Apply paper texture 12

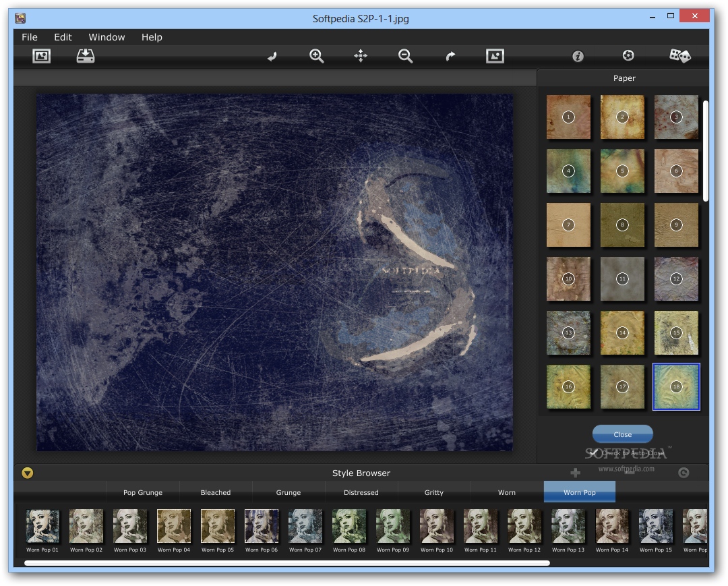point(676,279)
